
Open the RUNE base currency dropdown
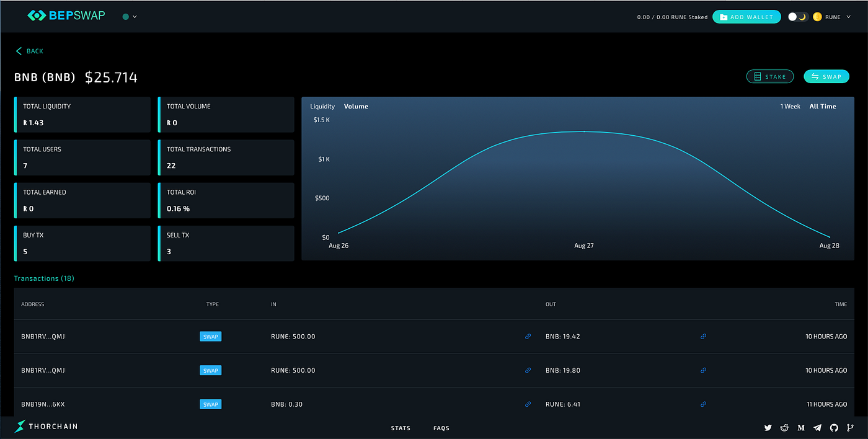click(838, 17)
